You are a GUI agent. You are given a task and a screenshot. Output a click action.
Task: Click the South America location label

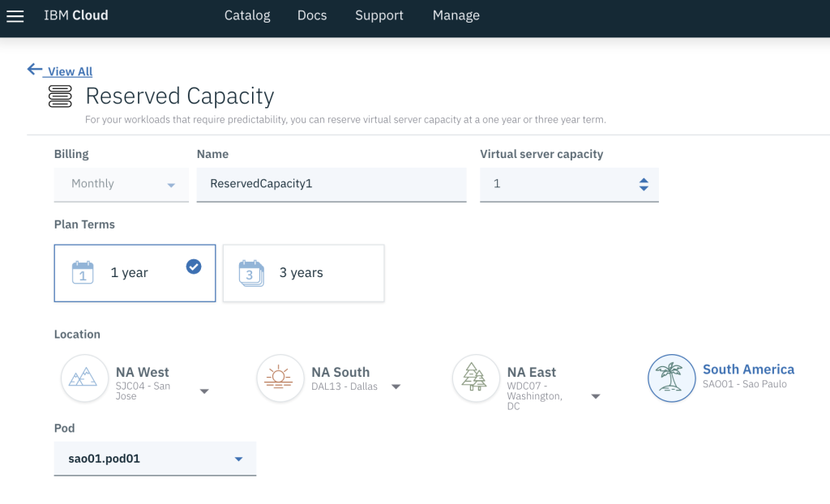[x=748, y=369]
